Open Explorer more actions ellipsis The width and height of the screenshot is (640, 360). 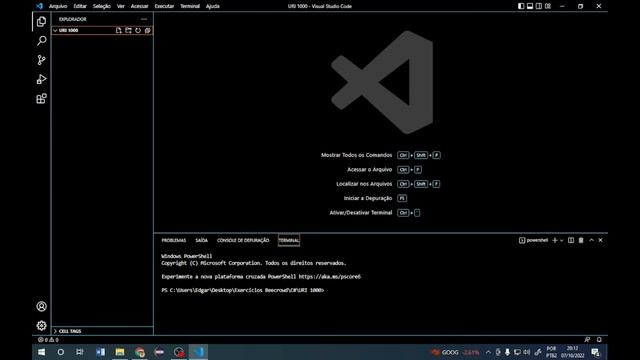tap(144, 19)
